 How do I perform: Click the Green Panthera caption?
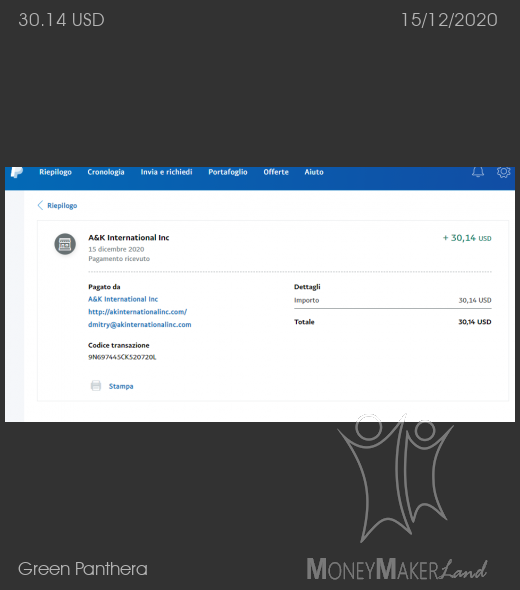[83, 569]
